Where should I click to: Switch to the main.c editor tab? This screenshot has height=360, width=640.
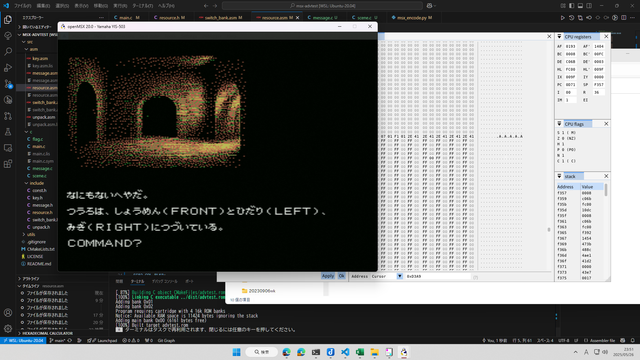[127, 18]
